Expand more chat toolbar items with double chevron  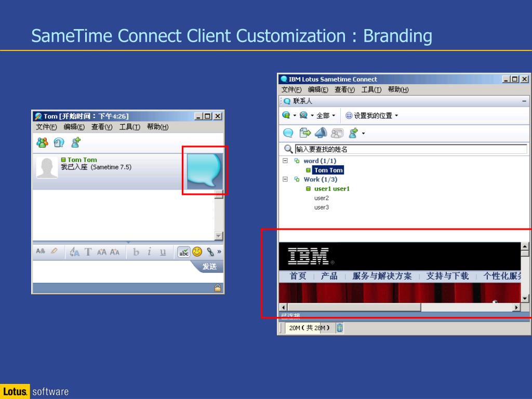pyautogui.click(x=219, y=252)
